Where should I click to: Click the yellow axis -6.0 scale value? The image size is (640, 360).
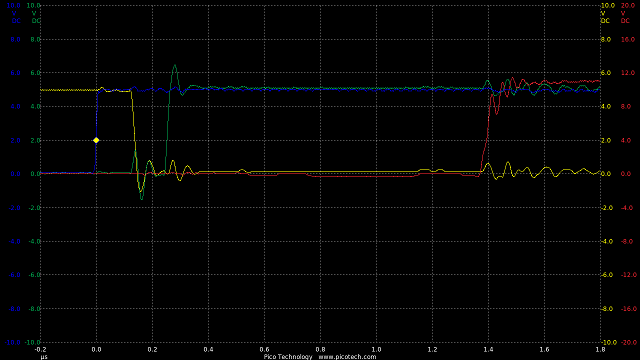coord(607,275)
